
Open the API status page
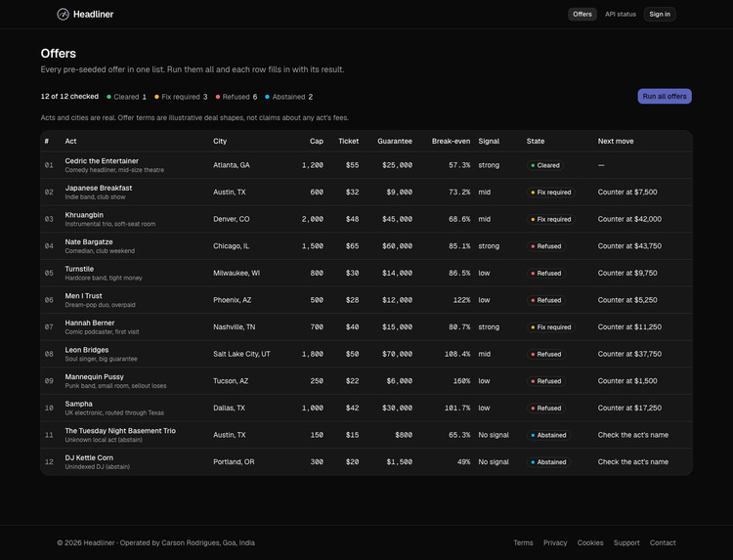tap(621, 14)
